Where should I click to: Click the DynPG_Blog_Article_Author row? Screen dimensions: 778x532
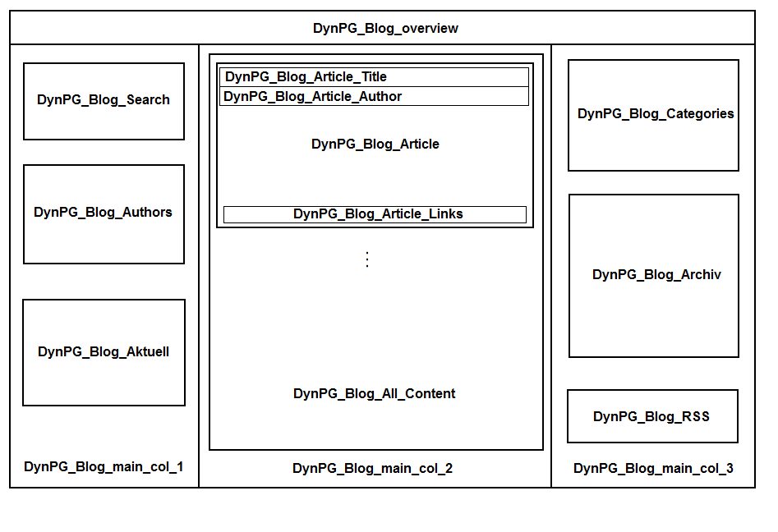click(x=375, y=97)
